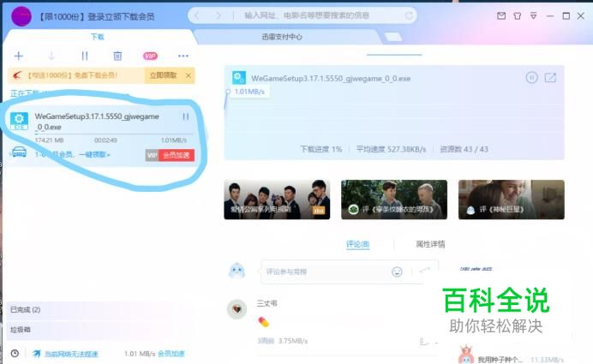Click the 立即领取 button in banner
The height and width of the screenshot is (364, 593).
163,75
